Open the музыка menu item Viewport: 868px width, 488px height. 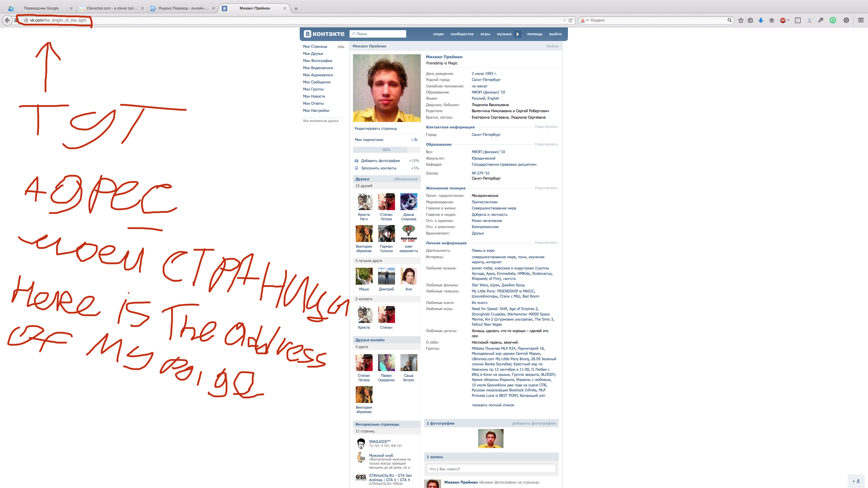point(504,34)
